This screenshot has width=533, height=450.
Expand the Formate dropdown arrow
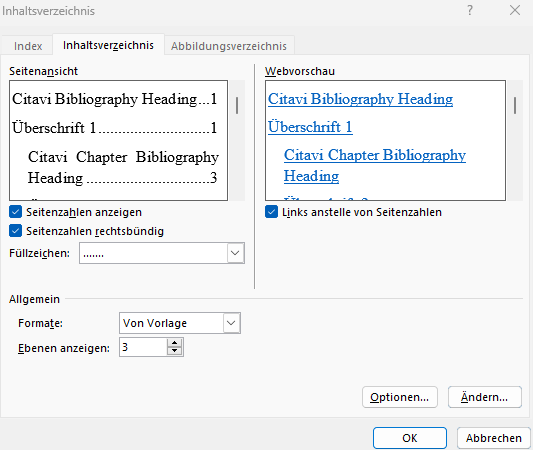point(231,323)
